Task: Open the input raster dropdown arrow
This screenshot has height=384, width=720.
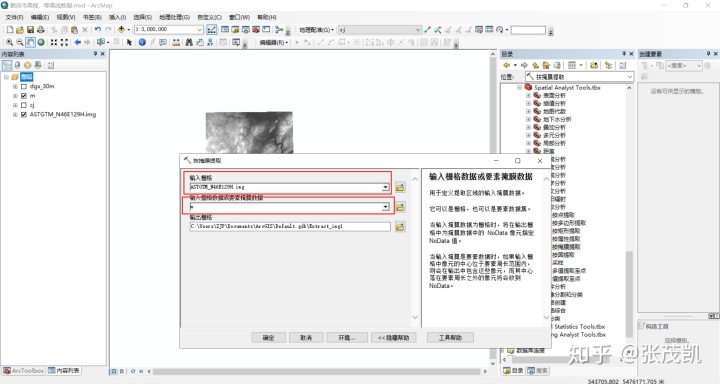Action: coord(386,187)
